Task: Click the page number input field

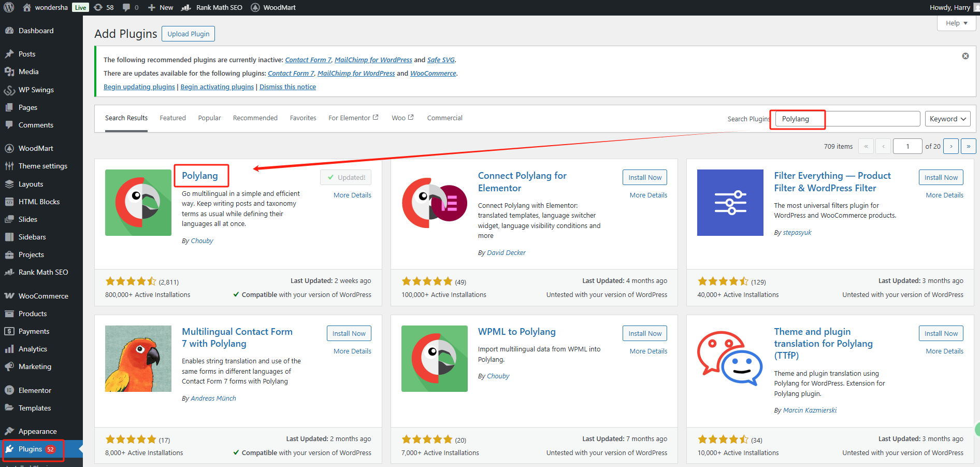Action: (907, 146)
